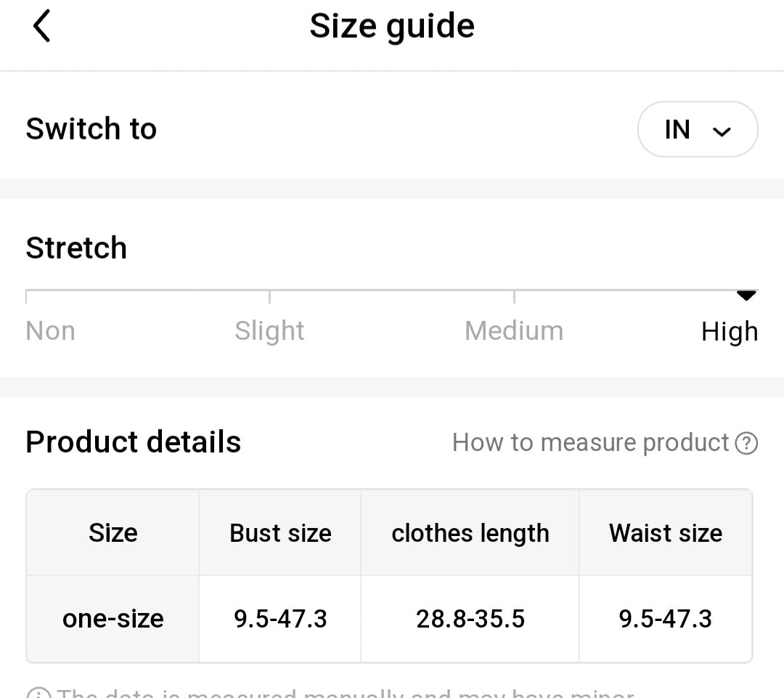Click the Switch to label
This screenshot has height=698, width=784.
91,129
